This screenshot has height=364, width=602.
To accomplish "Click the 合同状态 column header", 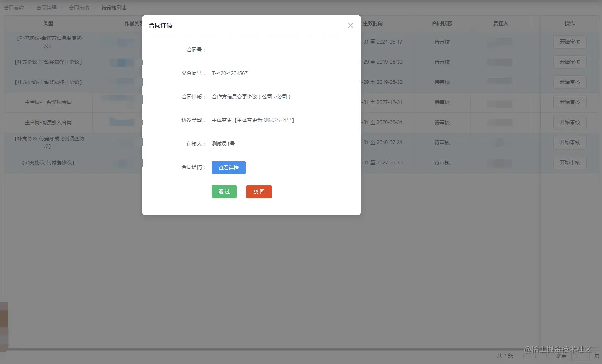I will pos(442,23).
